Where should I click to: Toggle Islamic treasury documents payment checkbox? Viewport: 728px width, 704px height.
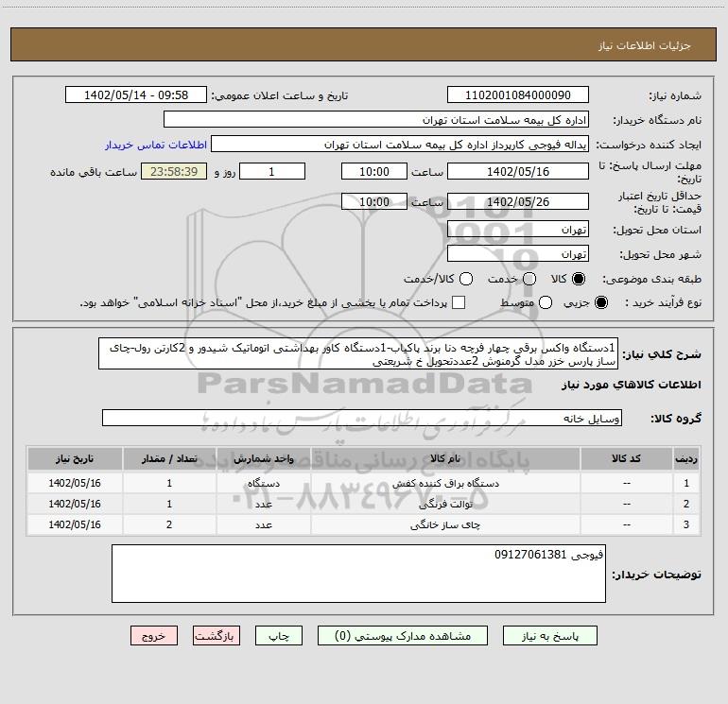click(459, 302)
